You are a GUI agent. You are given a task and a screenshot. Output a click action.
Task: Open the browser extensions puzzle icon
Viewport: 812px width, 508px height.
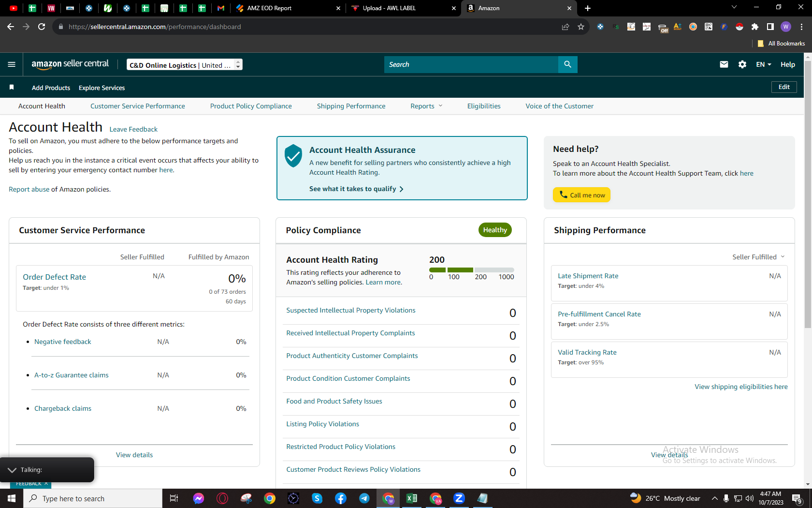tap(755, 27)
